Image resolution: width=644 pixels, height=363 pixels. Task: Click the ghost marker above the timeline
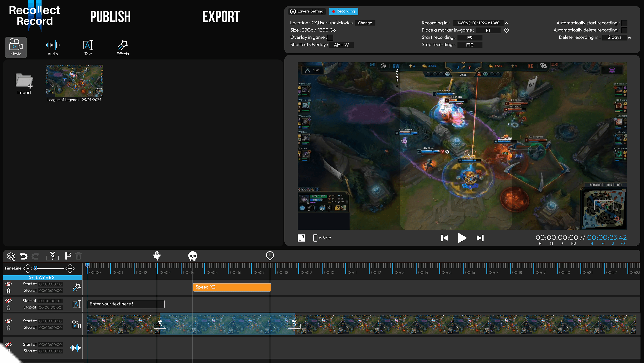157,256
